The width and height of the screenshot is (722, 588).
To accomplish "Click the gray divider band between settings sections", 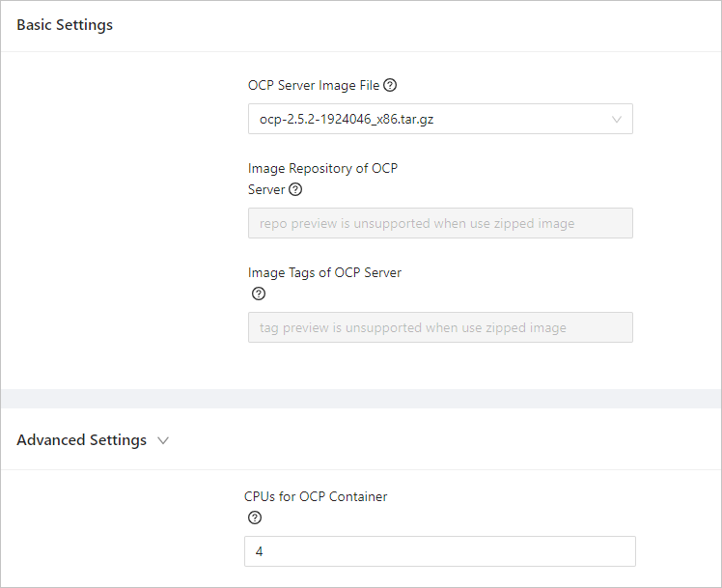I will pos(361,399).
